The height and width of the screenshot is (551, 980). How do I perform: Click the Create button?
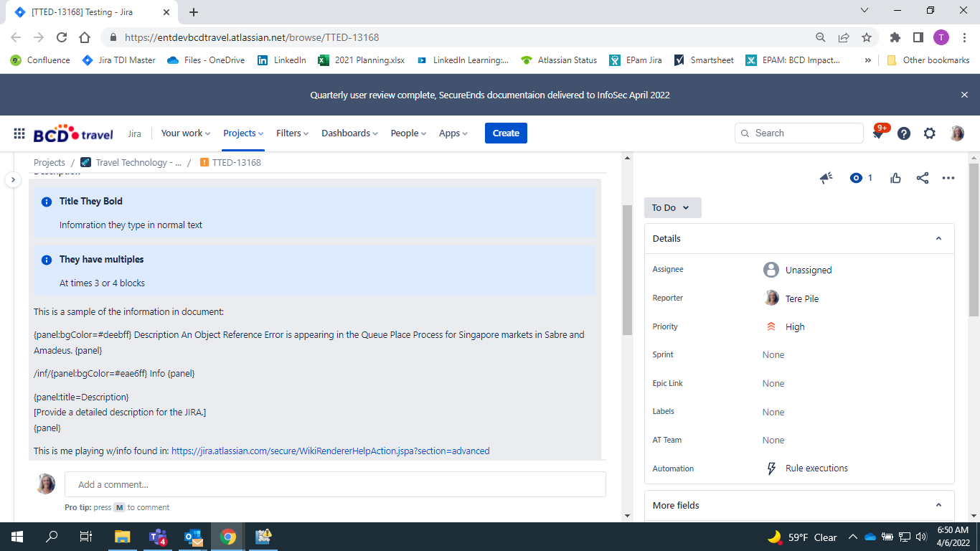506,133
